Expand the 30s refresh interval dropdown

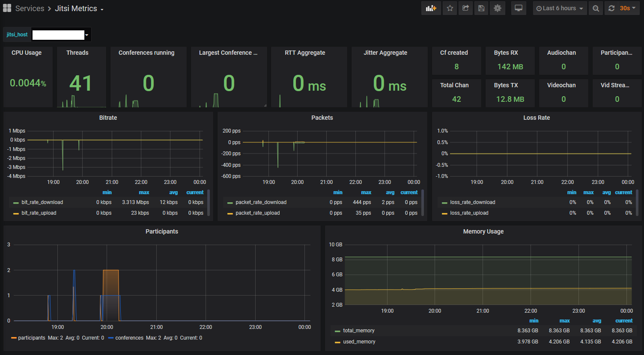click(x=628, y=8)
